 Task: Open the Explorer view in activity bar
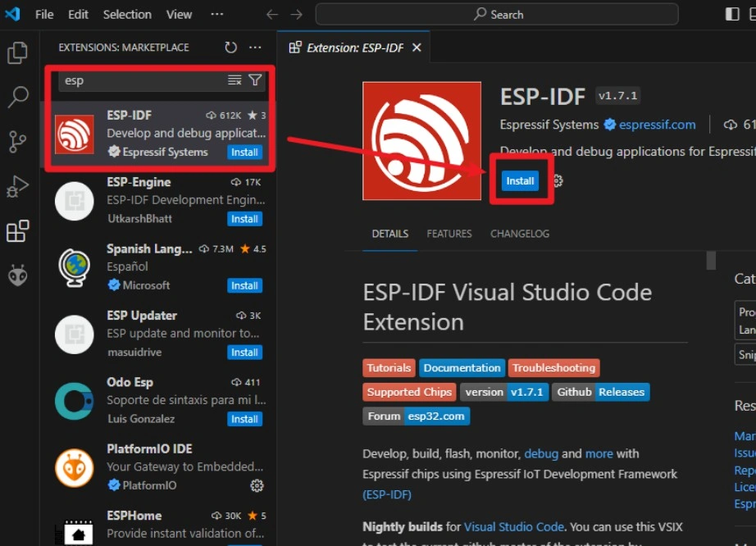(17, 53)
